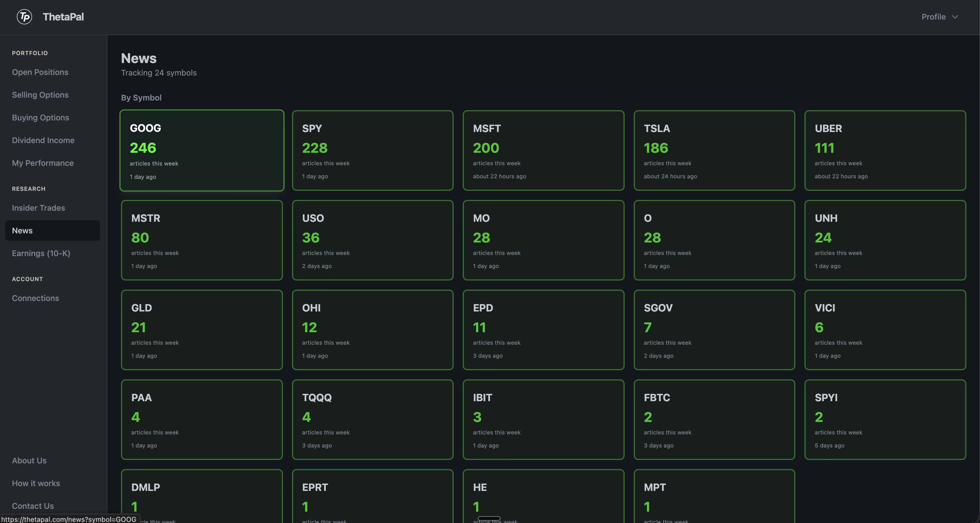Viewport: 980px width, 523px height.
Task: Click the UBER count "111"
Action: point(824,148)
